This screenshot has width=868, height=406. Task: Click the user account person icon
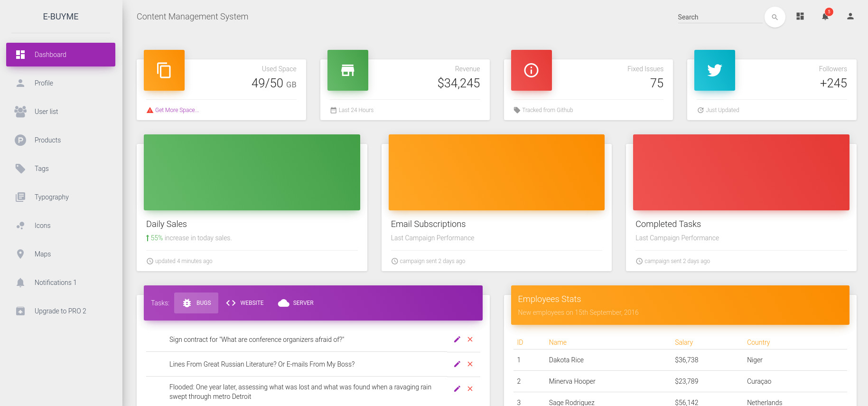[x=850, y=16]
